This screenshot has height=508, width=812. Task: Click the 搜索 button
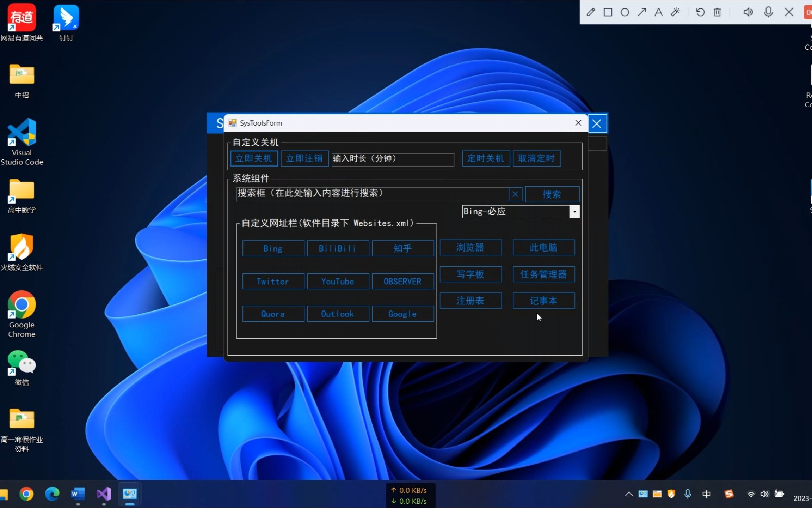coord(552,194)
